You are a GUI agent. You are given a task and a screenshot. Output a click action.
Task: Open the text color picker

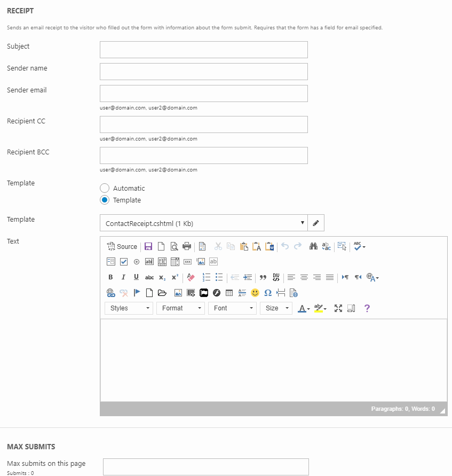coord(304,308)
